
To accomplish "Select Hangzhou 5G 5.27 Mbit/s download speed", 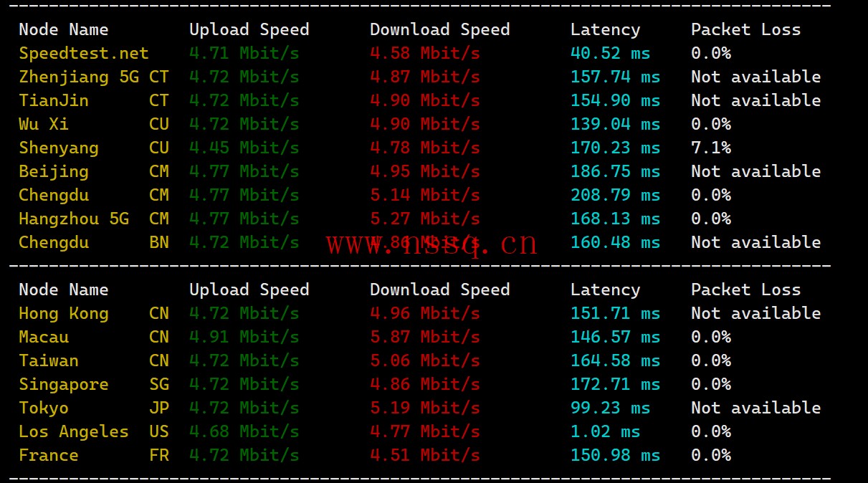I will coord(425,219).
